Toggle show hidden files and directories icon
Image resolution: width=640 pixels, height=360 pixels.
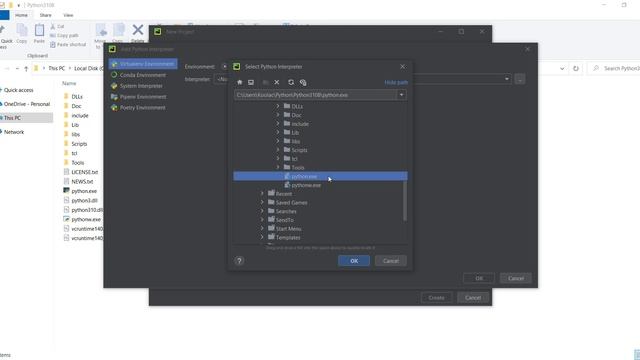[303, 82]
